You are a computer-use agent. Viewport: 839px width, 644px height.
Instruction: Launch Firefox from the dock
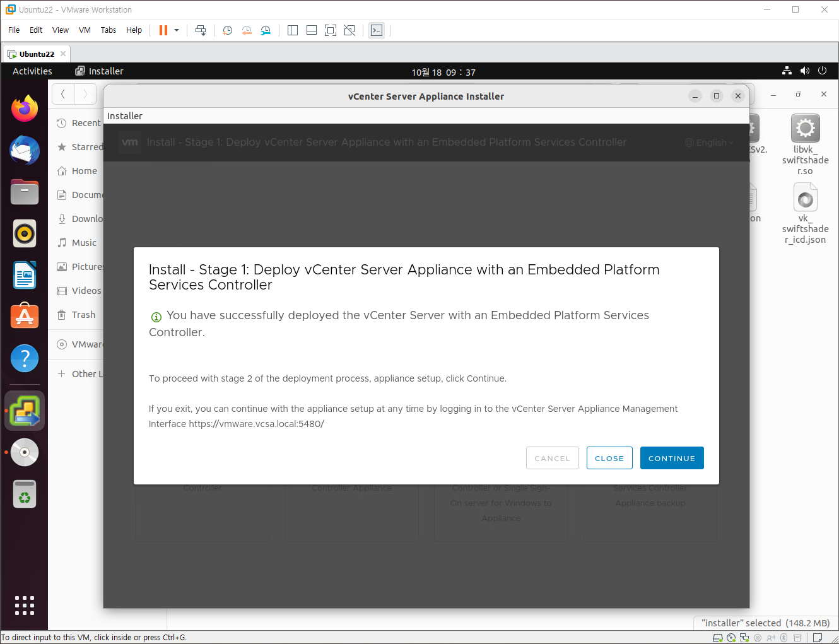point(25,108)
